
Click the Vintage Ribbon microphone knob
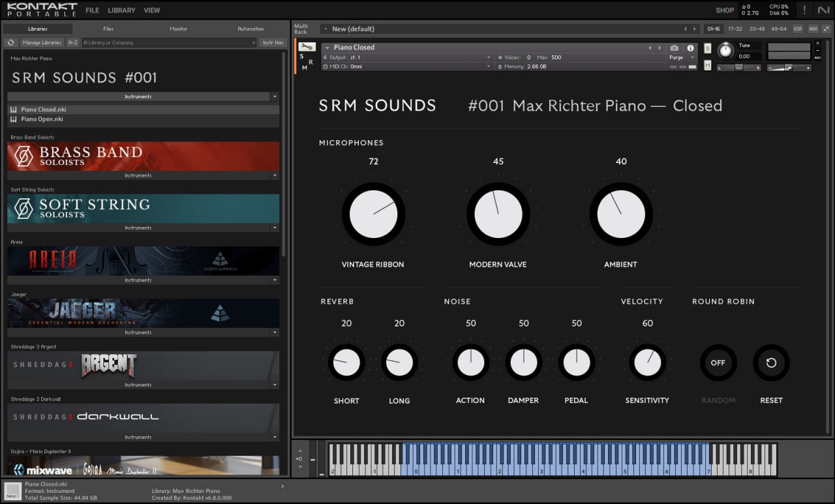(x=373, y=214)
